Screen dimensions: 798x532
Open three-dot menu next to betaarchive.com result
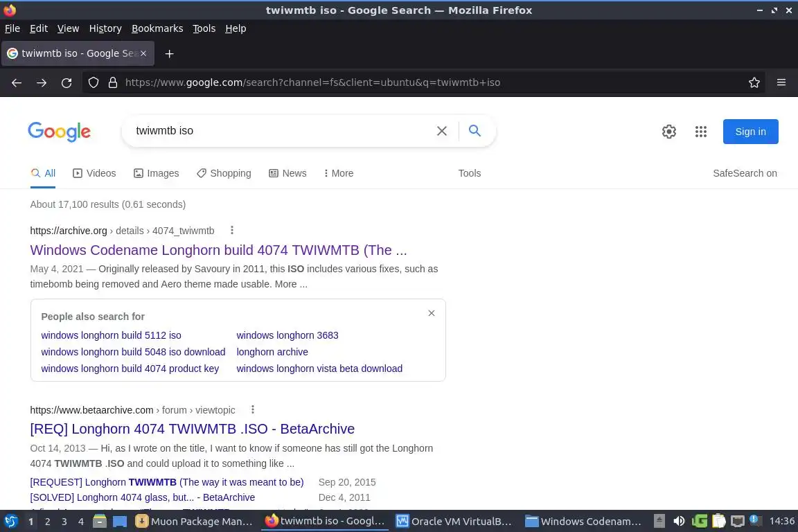click(252, 409)
